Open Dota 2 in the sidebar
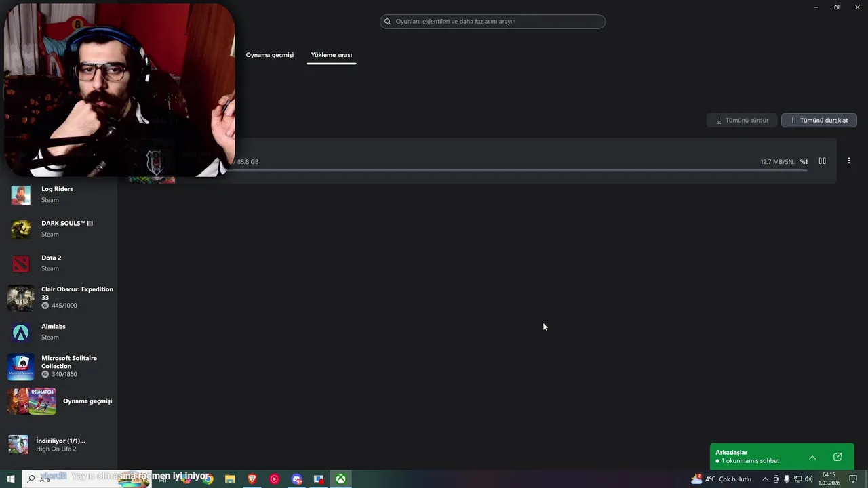 (59, 263)
